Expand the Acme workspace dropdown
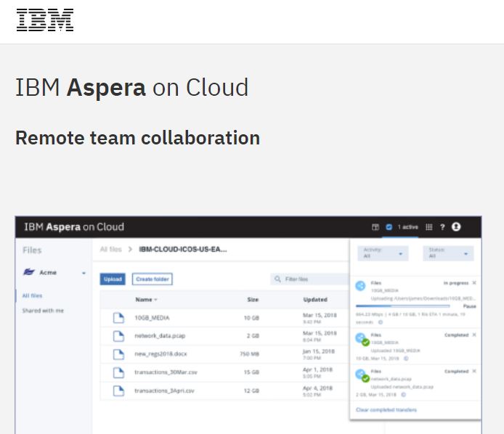The height and width of the screenshot is (434, 504). pyautogui.click(x=84, y=273)
